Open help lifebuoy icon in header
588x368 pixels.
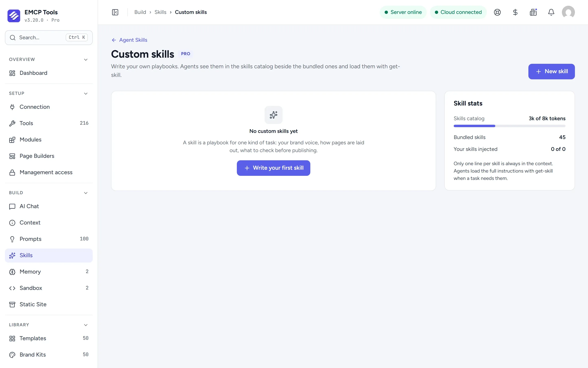coord(497,12)
